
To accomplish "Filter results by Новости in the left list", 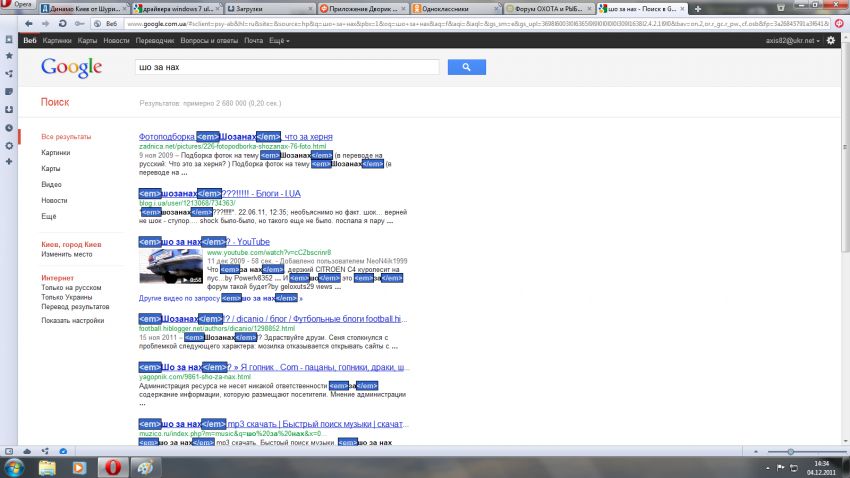I will (x=54, y=200).
